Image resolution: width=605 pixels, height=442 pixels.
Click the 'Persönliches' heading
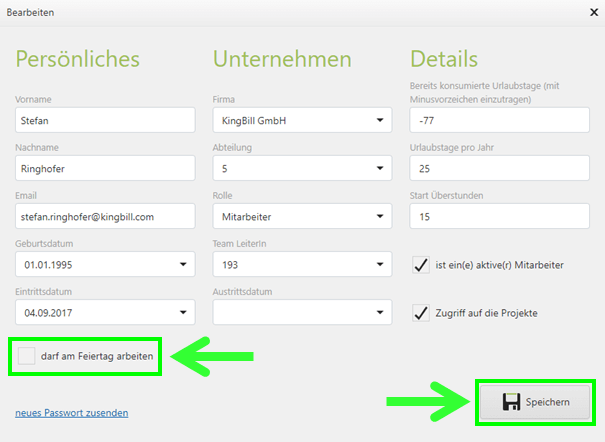pyautogui.click(x=78, y=59)
